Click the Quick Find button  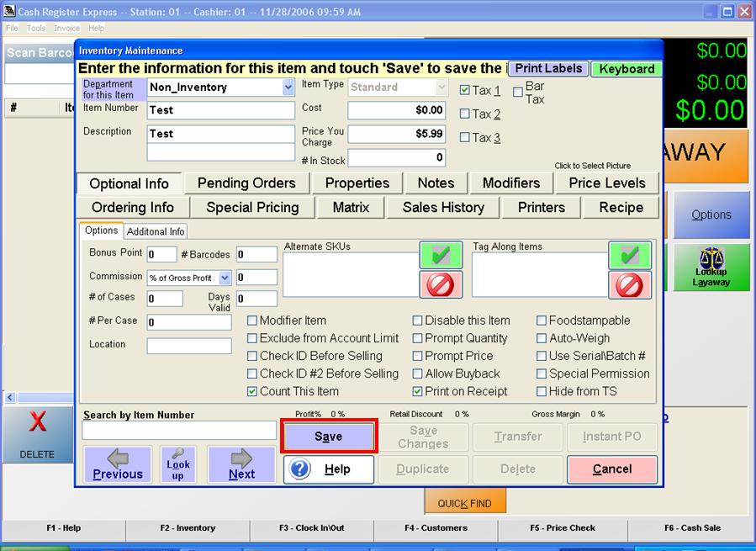tap(465, 501)
